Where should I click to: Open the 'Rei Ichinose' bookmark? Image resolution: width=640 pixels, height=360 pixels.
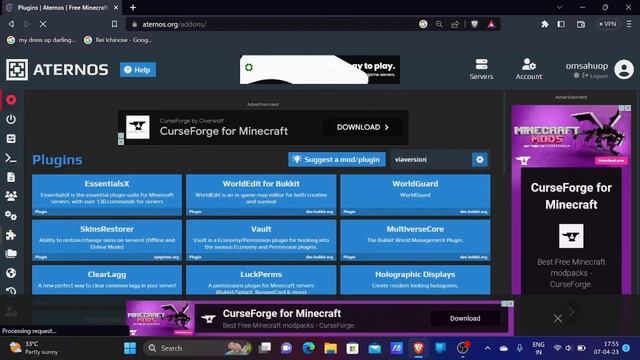click(118, 40)
